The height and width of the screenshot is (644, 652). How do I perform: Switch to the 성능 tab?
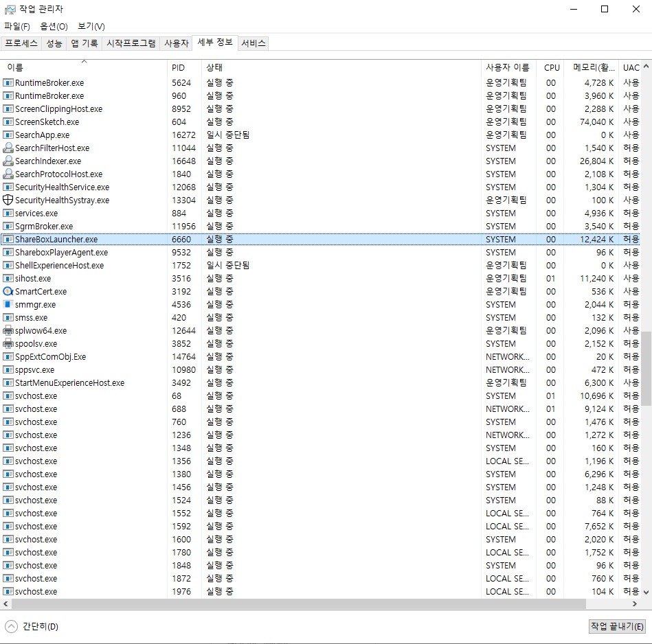pyautogui.click(x=54, y=43)
